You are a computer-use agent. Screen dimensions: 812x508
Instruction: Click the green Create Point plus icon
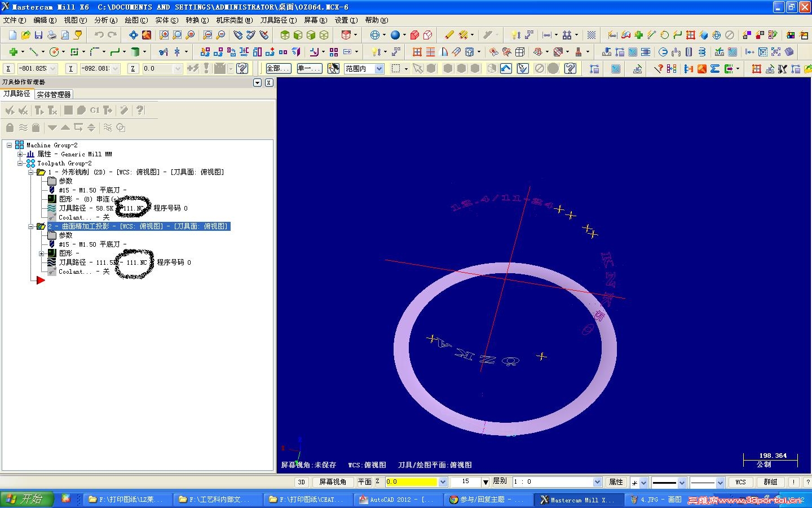(x=13, y=52)
